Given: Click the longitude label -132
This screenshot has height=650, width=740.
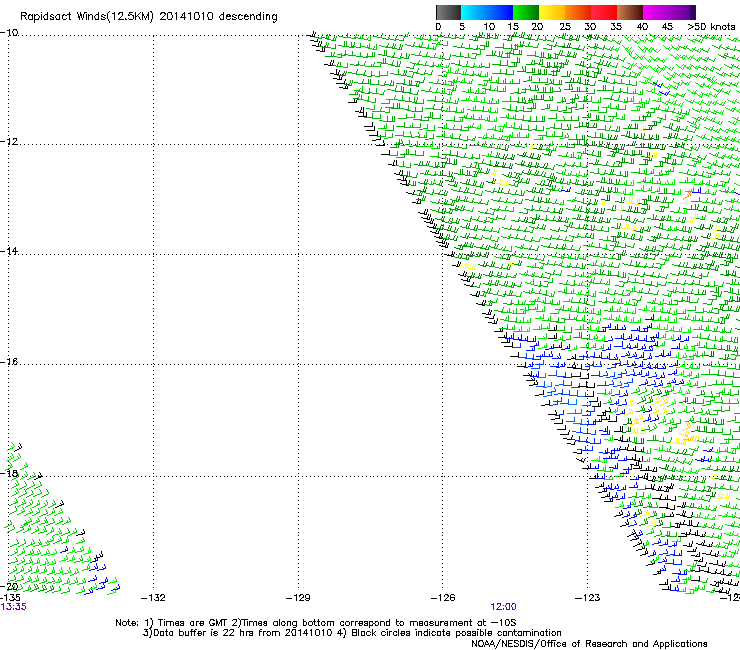Looking at the screenshot, I should pyautogui.click(x=153, y=598).
